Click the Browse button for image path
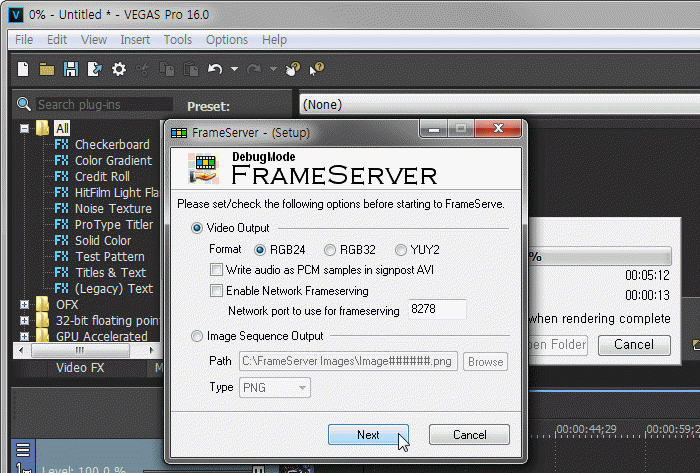 pyautogui.click(x=485, y=361)
